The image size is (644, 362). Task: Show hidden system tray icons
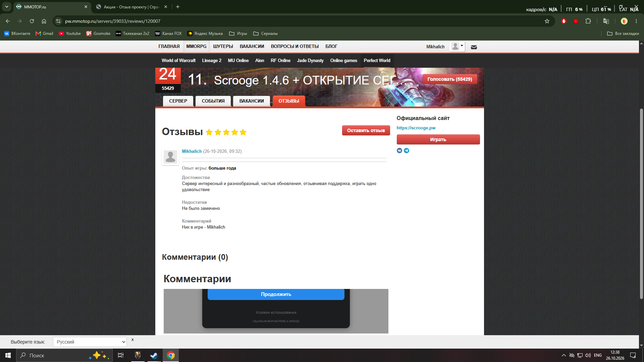click(x=563, y=355)
